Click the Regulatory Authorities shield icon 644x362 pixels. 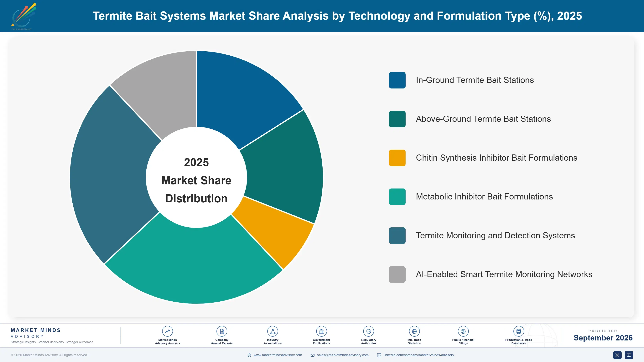(368, 331)
